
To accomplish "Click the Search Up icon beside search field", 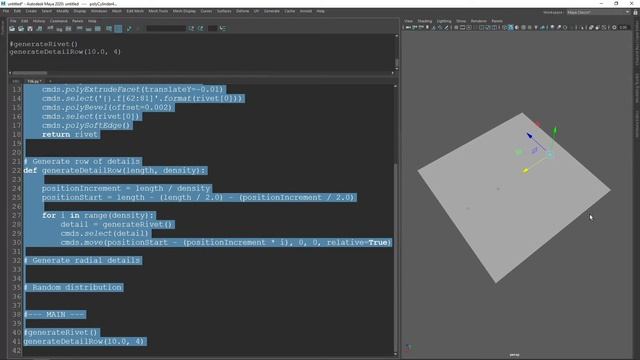I will click(200, 29).
